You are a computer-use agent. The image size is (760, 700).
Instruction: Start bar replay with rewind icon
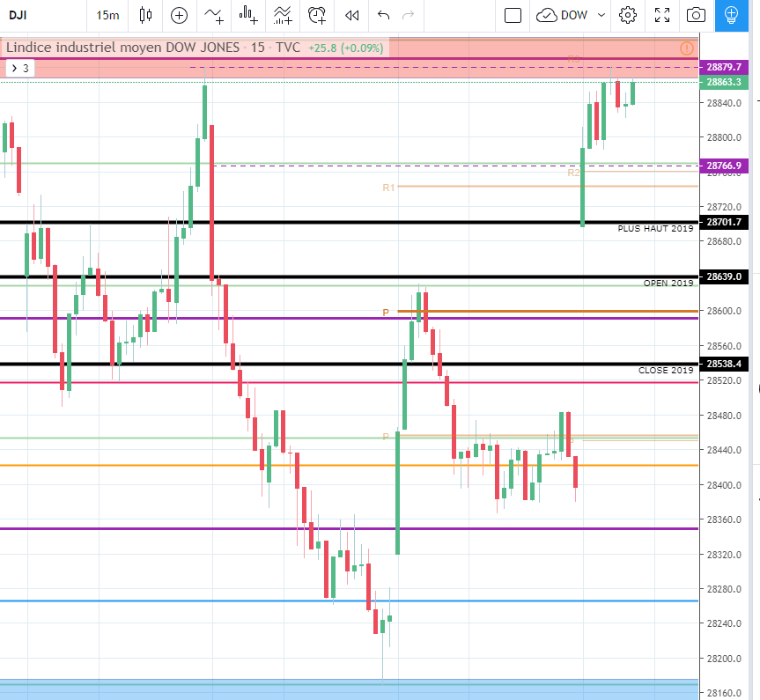(352, 16)
